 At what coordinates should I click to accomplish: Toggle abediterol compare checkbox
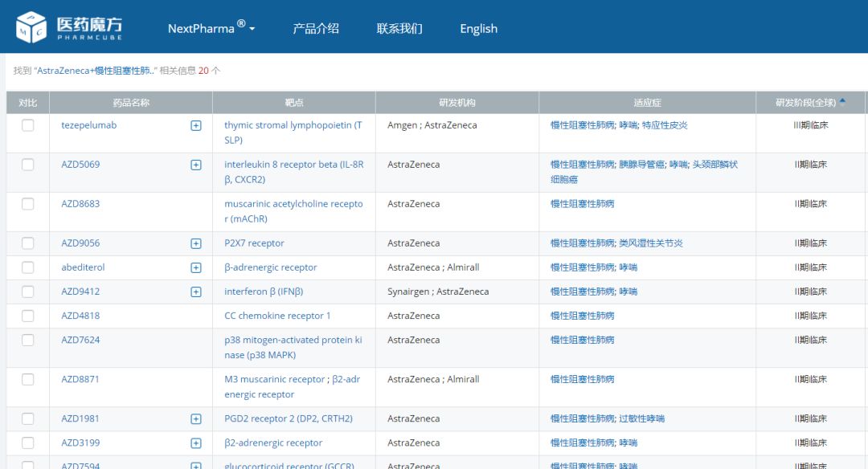coord(27,267)
